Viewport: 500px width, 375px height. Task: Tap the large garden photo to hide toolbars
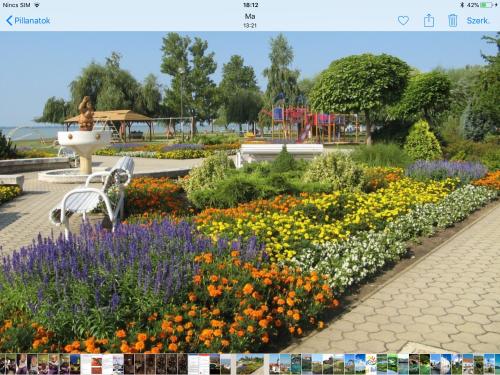[x=250, y=192]
